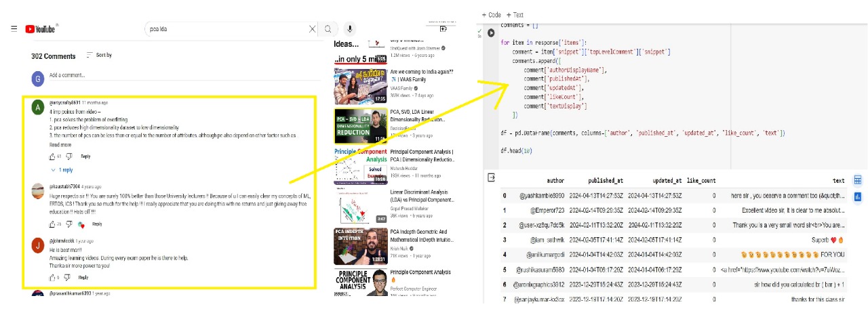The width and height of the screenshot is (868, 336).
Task: Open Sort by comments dropdown
Action: click(100, 55)
